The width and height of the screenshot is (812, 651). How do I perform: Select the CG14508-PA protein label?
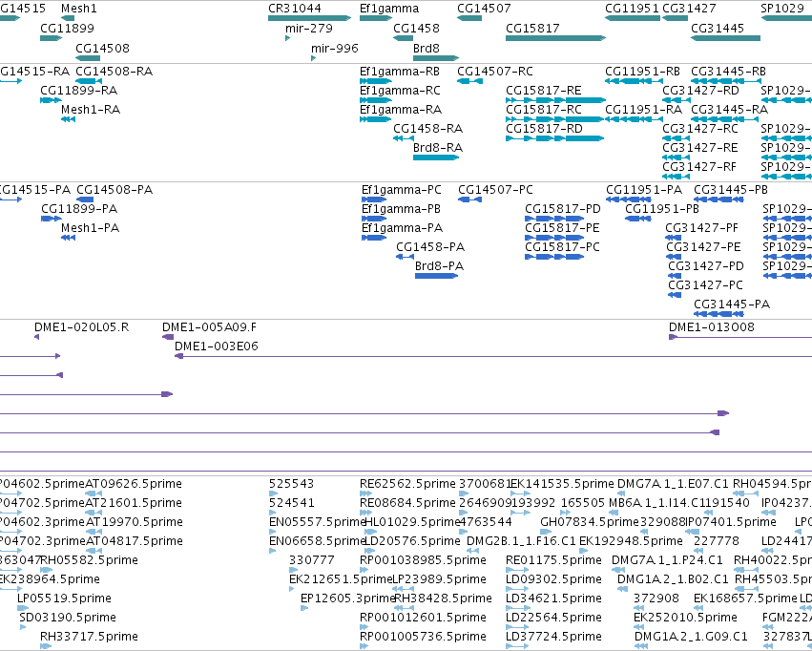115,190
